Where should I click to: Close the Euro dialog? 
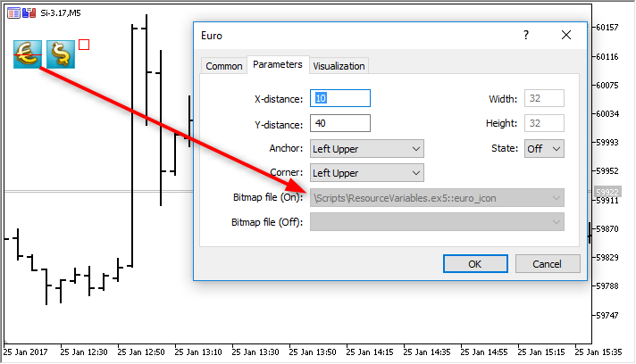566,36
